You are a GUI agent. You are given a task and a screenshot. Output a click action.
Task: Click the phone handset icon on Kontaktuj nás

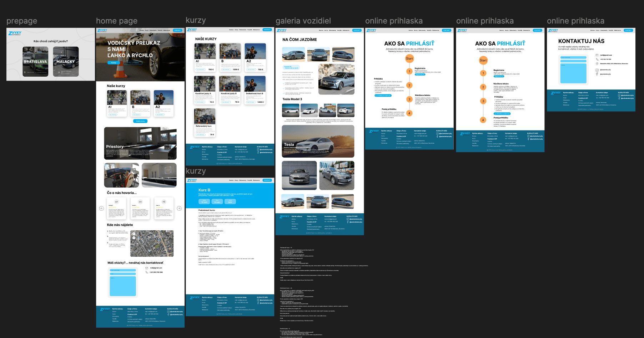tap(597, 59)
